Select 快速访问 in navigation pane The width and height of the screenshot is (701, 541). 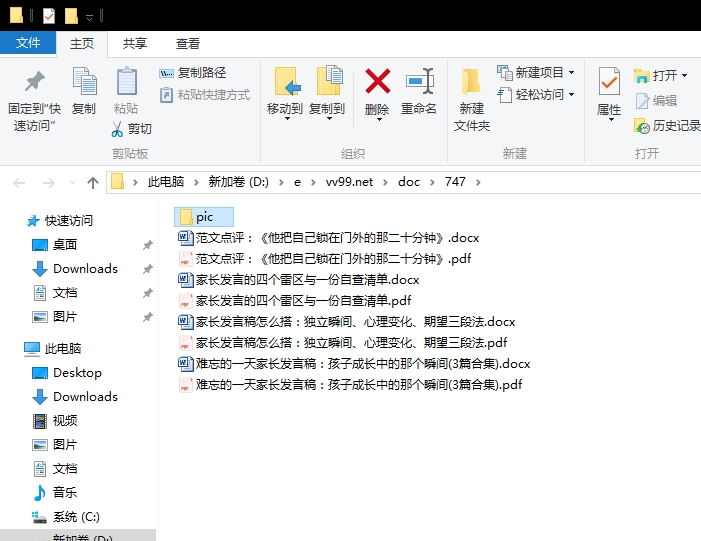tap(59, 220)
